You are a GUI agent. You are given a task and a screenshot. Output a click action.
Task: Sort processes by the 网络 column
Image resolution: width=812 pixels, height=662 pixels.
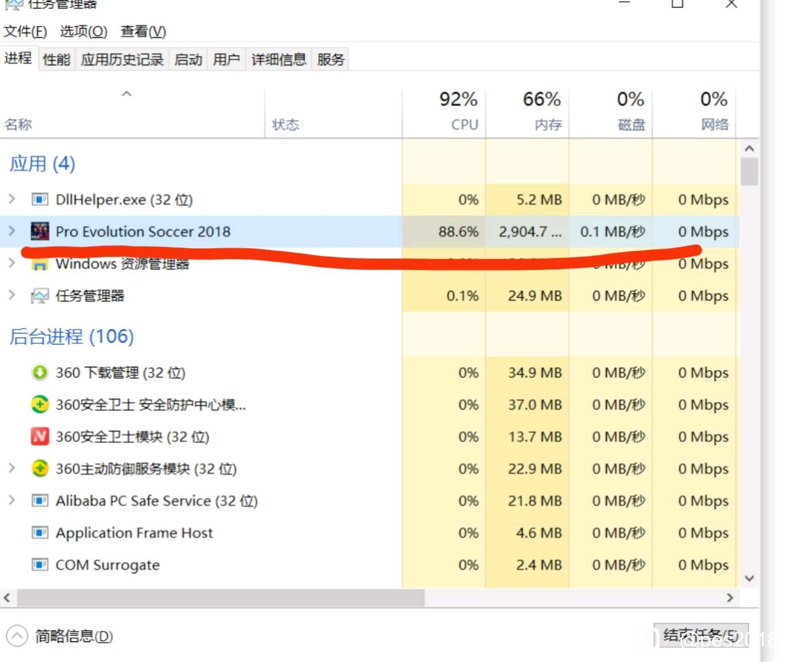pyautogui.click(x=695, y=113)
